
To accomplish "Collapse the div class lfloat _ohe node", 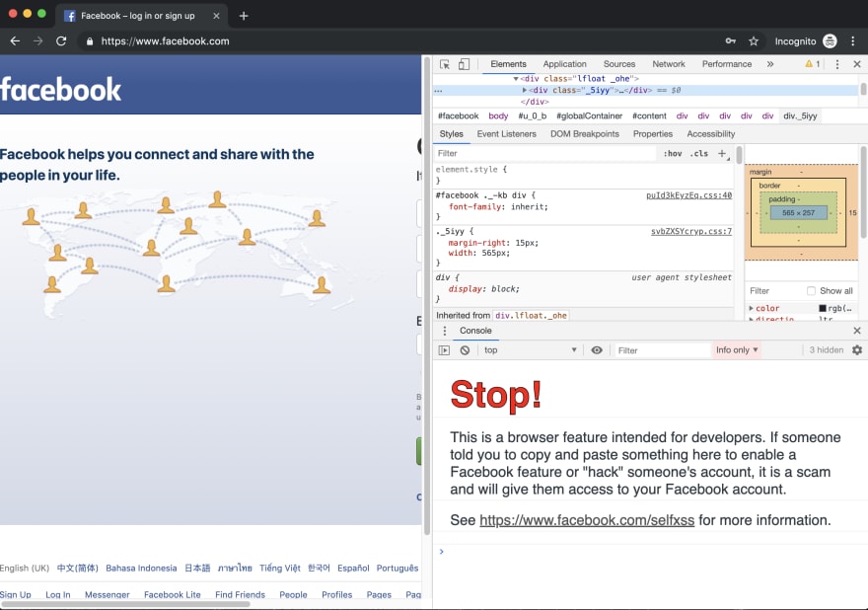I will point(516,79).
